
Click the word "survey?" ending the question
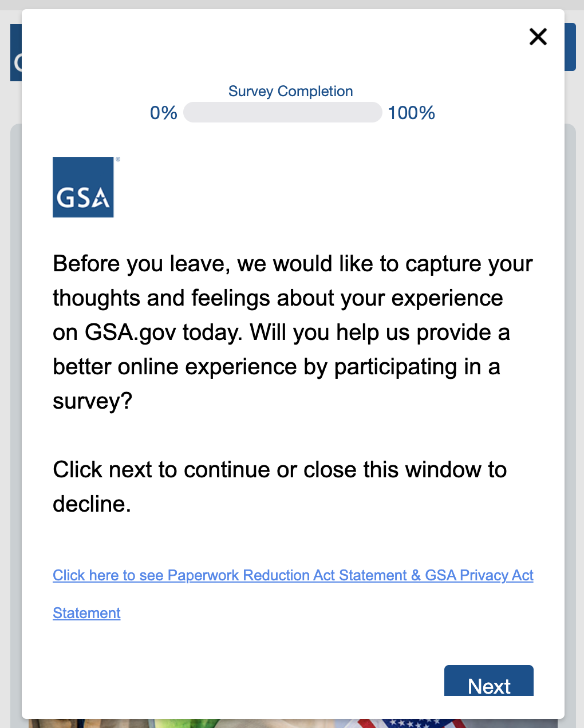click(92, 401)
